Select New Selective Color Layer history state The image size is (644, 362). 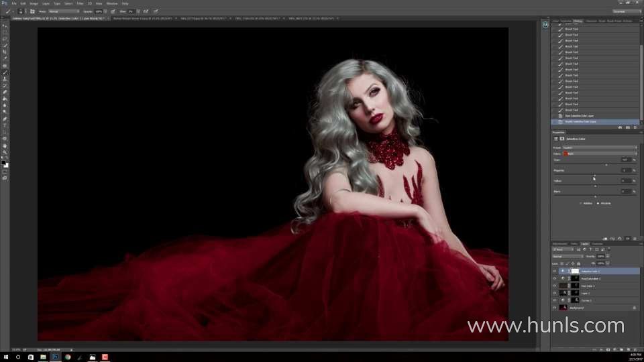click(x=579, y=116)
